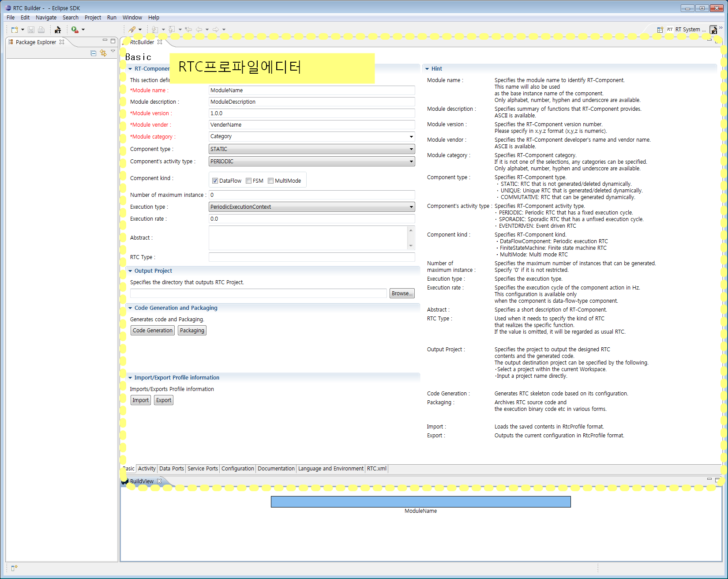Enable the MultiMode component kind
Image resolution: width=728 pixels, height=579 pixels.
coord(271,181)
